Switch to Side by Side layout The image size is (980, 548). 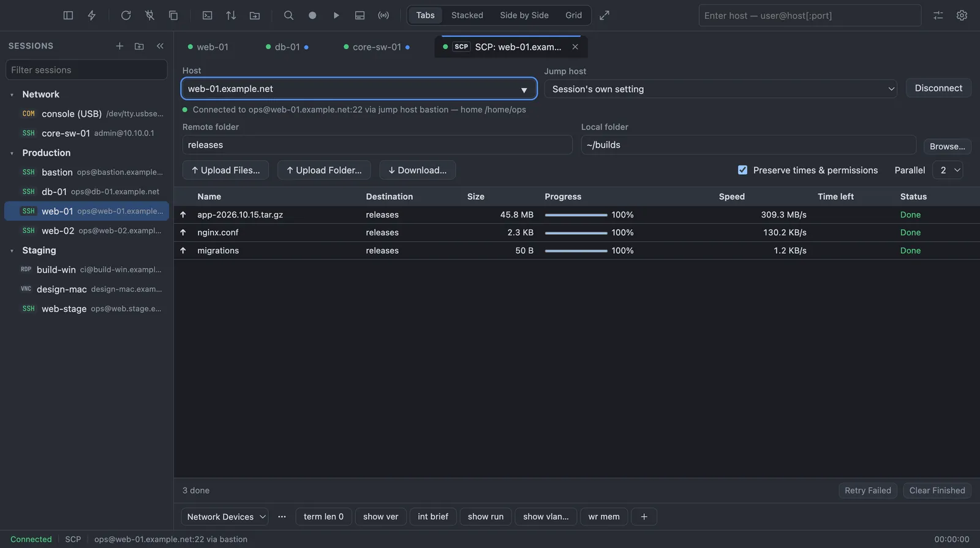click(524, 15)
